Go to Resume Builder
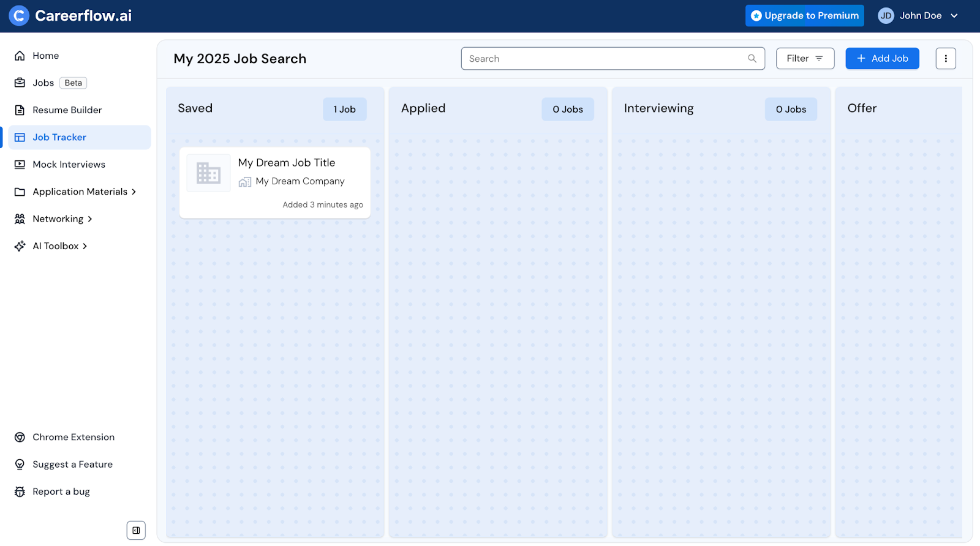 coord(67,110)
